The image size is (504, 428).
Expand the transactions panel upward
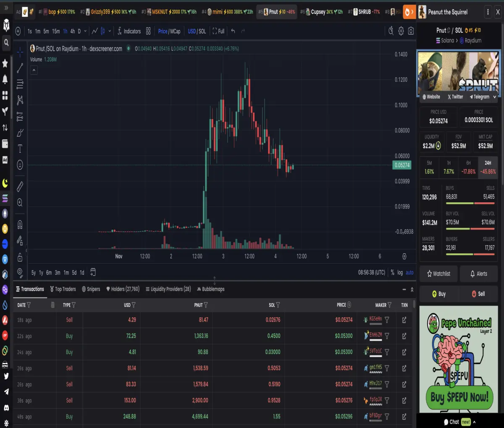(x=412, y=290)
